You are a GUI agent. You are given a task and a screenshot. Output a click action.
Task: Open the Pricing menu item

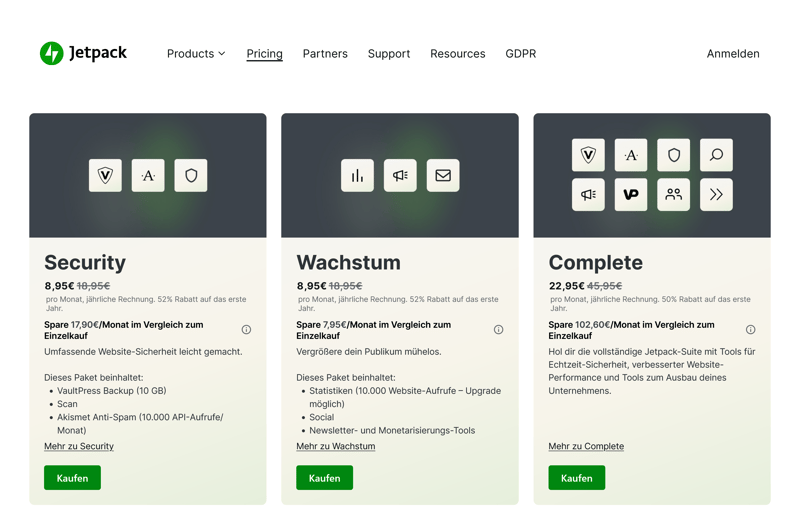(264, 54)
